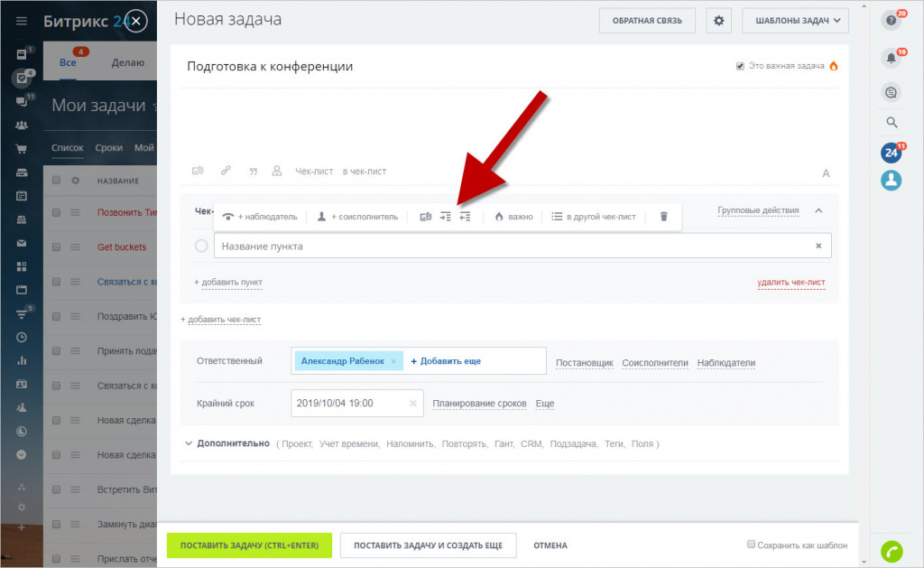Viewport: 924px width, 568px height.
Task: Click the green phone call icon
Action: pyautogui.click(x=892, y=549)
